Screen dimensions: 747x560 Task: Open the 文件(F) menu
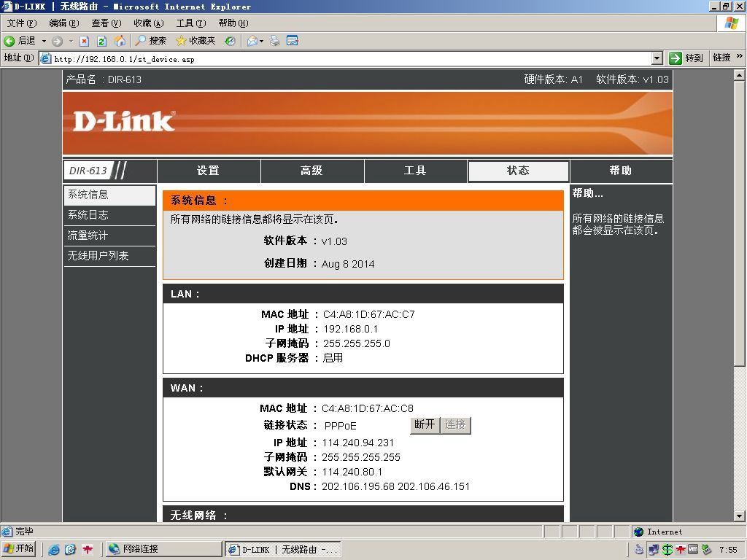22,23
